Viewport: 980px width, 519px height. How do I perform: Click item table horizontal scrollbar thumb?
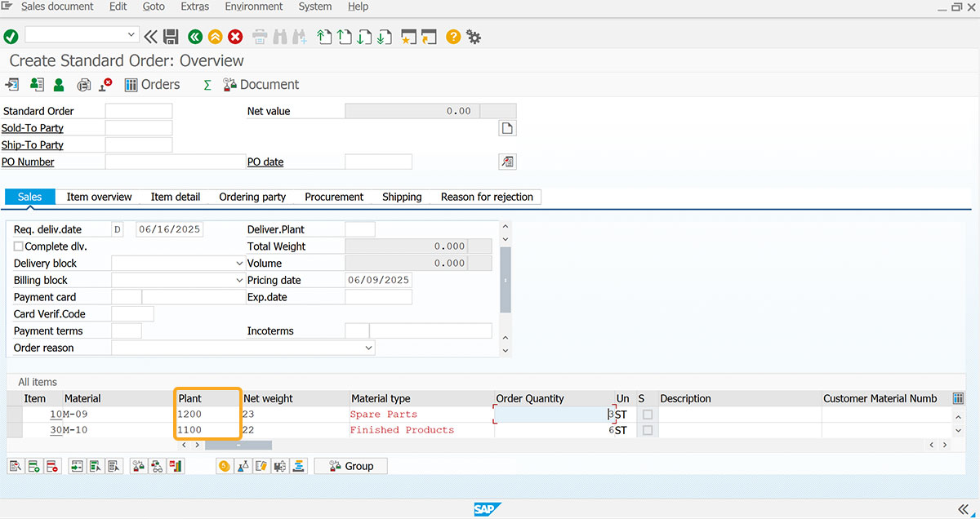[238, 446]
